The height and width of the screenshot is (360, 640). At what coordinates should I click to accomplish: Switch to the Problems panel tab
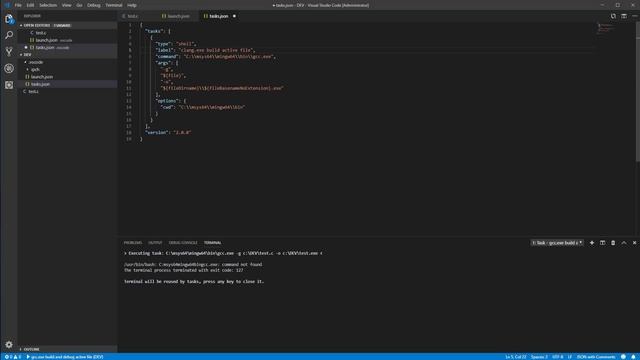pyautogui.click(x=133, y=242)
